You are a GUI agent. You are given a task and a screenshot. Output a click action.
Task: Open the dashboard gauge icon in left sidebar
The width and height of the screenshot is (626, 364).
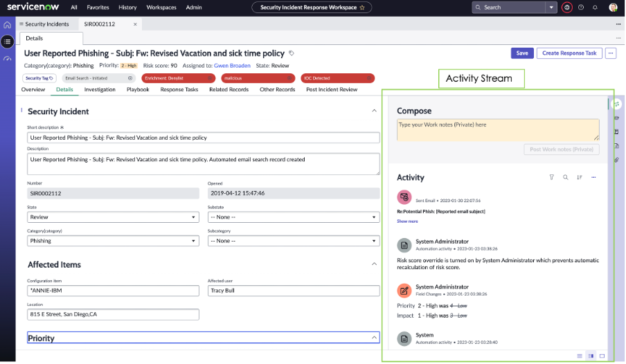7,59
